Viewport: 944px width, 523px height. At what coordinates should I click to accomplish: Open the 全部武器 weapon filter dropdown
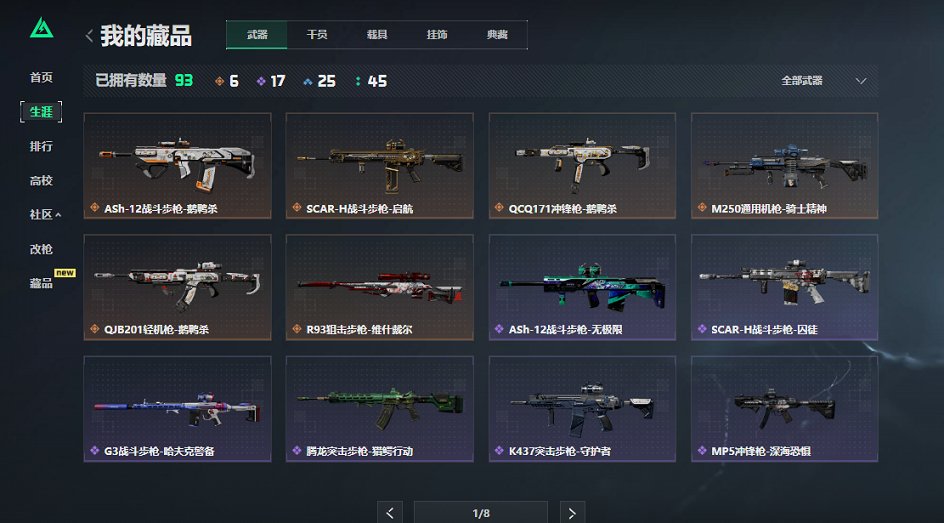coord(824,81)
